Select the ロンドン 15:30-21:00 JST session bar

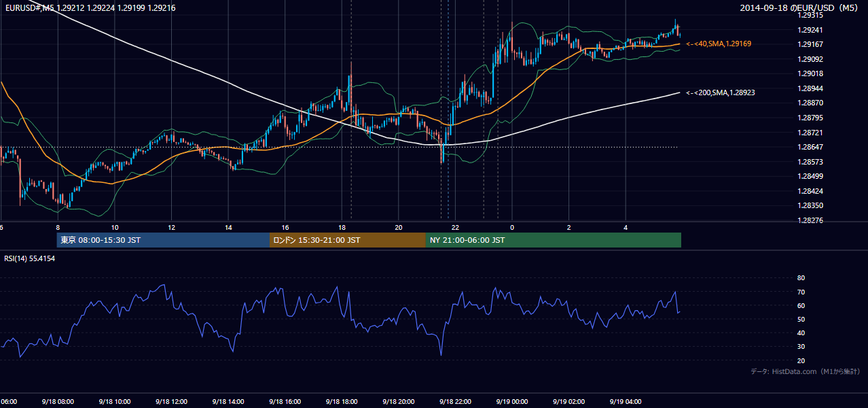click(348, 240)
